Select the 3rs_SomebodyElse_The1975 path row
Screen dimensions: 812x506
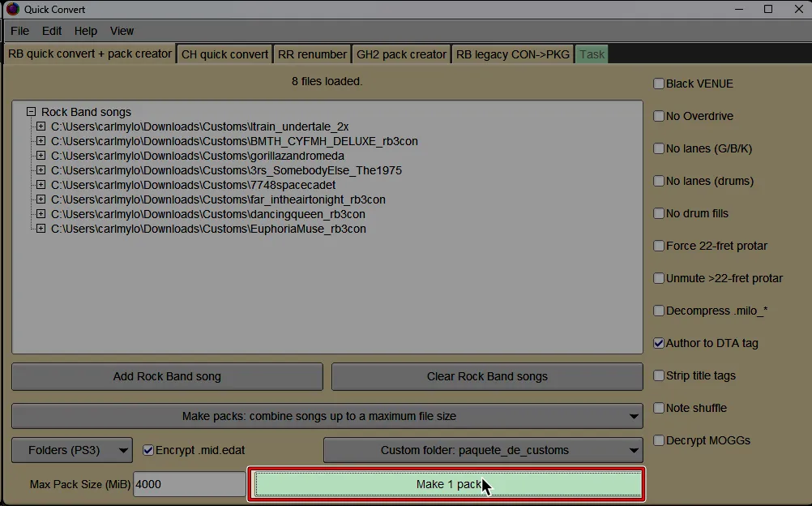(226, 170)
